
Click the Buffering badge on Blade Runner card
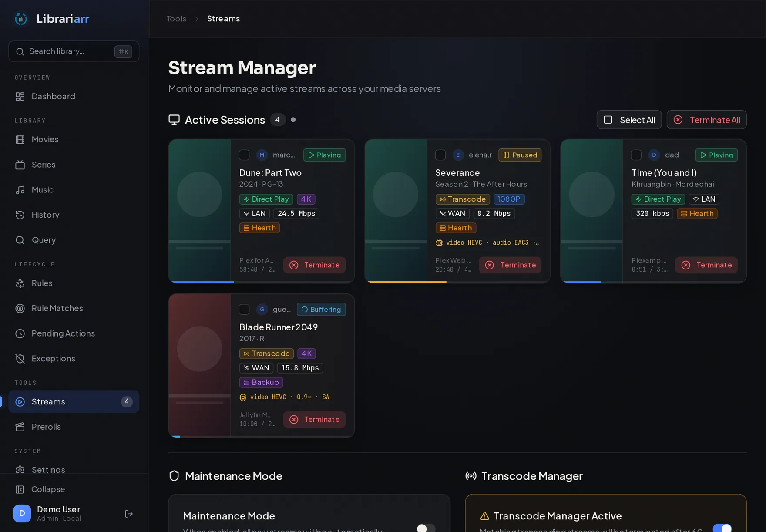321,310
